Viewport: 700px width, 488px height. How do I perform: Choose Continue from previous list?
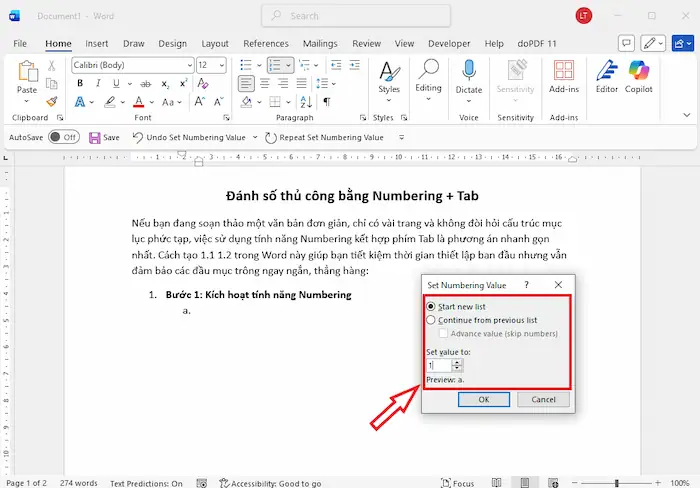(x=432, y=320)
